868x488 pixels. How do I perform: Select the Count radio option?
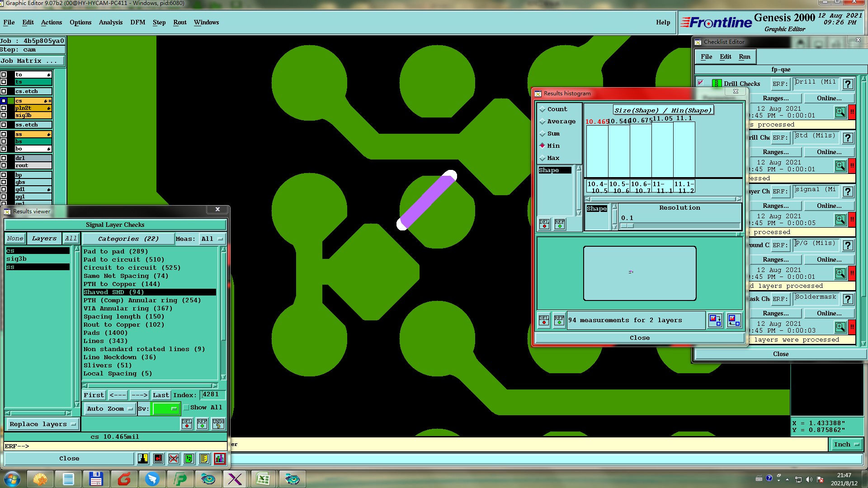click(x=542, y=109)
